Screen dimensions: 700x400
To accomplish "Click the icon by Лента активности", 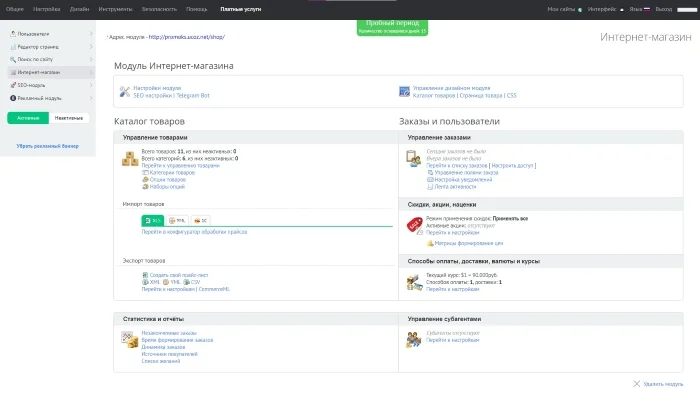I will (430, 187).
